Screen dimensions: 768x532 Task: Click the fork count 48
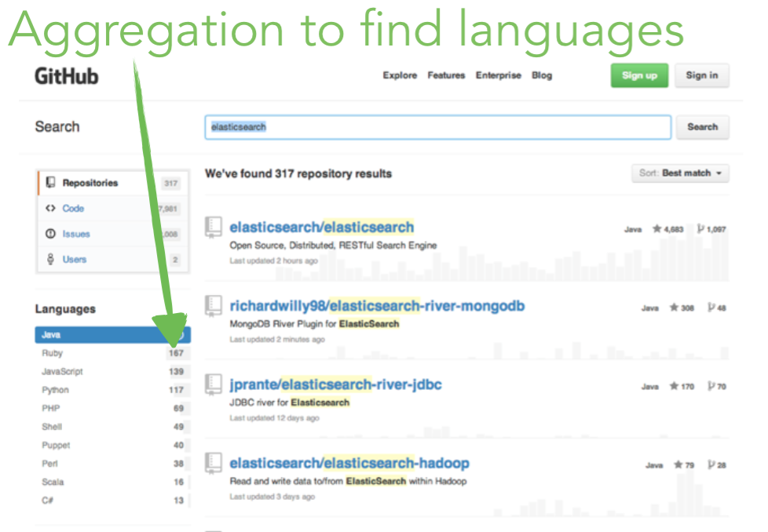coord(717,308)
